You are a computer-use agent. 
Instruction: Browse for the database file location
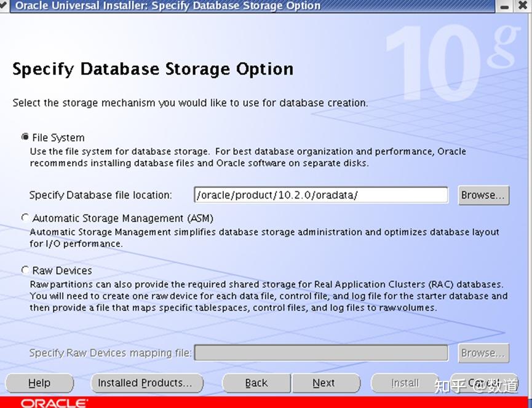483,195
